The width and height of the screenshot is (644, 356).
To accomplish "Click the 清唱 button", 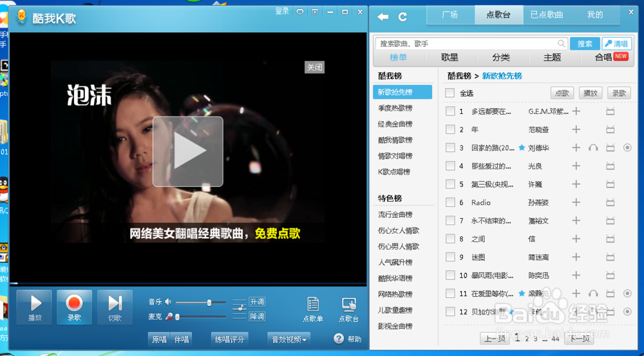I will coord(617,44).
